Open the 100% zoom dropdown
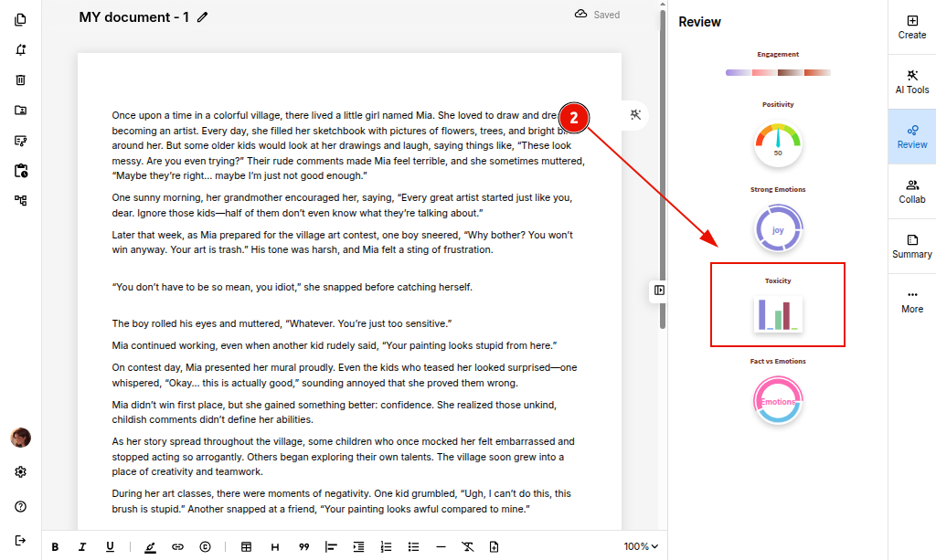The height and width of the screenshot is (560, 936). pyautogui.click(x=641, y=546)
